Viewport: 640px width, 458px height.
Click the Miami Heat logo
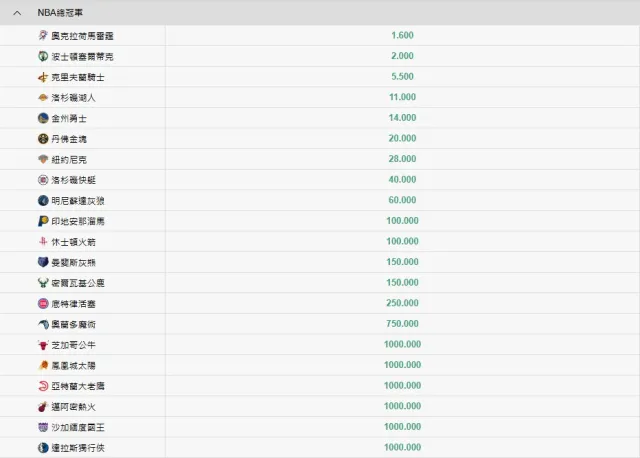click(x=43, y=407)
